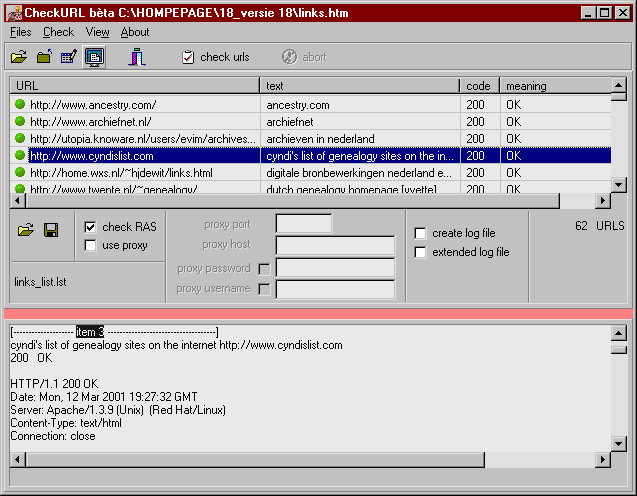Click the green status dot for ancestry.com

coord(20,104)
